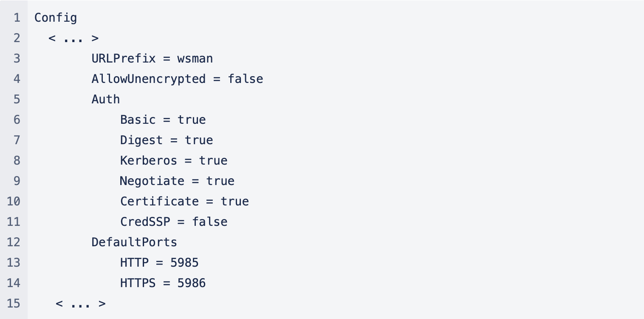The width and height of the screenshot is (644, 319).
Task: Click the Kerberos = true entry
Action: point(174,160)
